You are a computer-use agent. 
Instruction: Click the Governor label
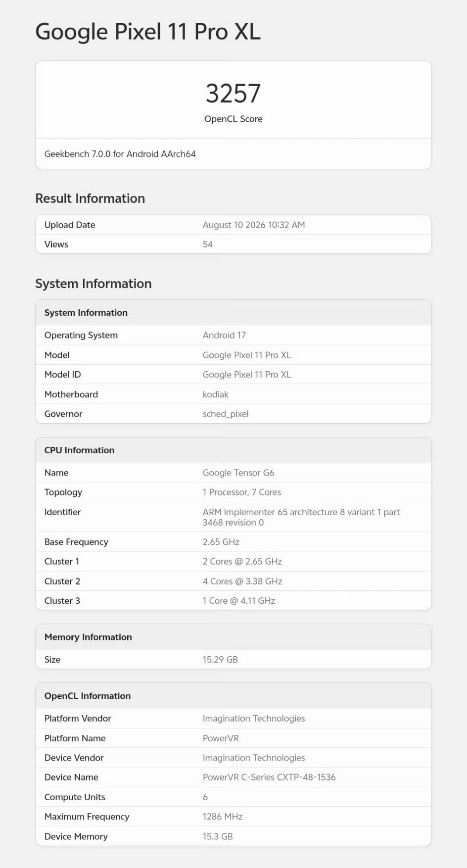pyautogui.click(x=63, y=414)
